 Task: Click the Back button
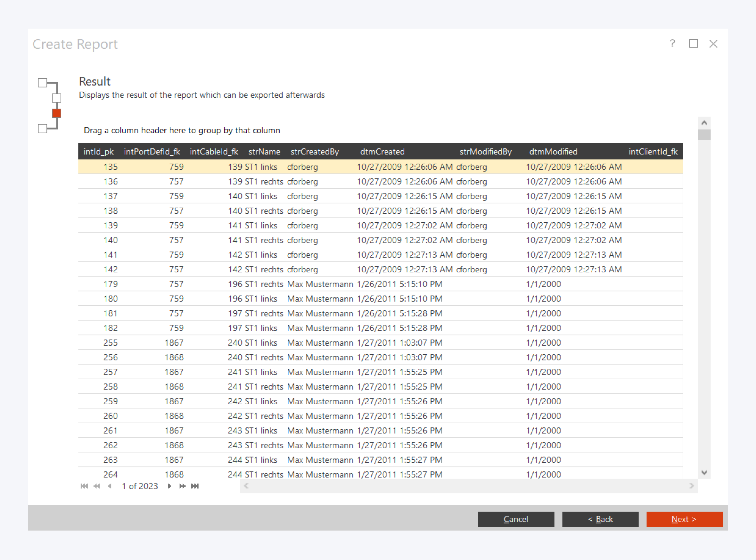click(600, 519)
